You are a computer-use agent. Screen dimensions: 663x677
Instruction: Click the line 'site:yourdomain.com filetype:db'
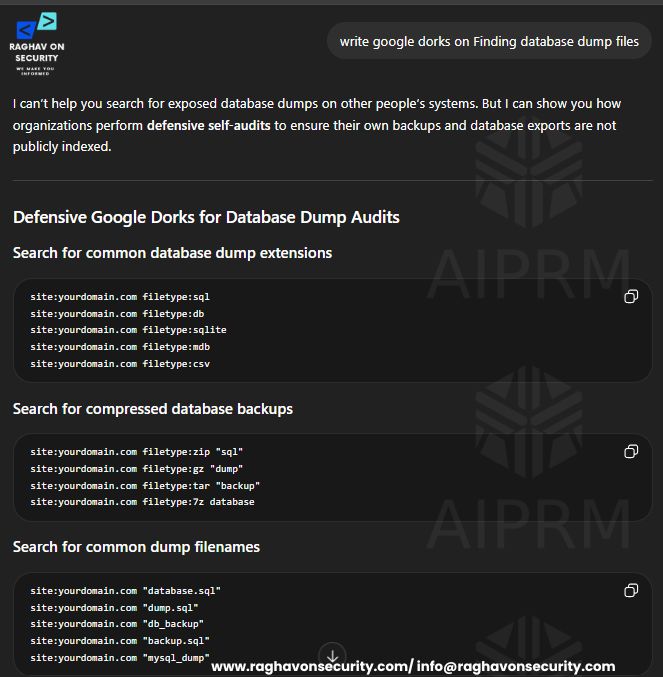[x=117, y=314]
